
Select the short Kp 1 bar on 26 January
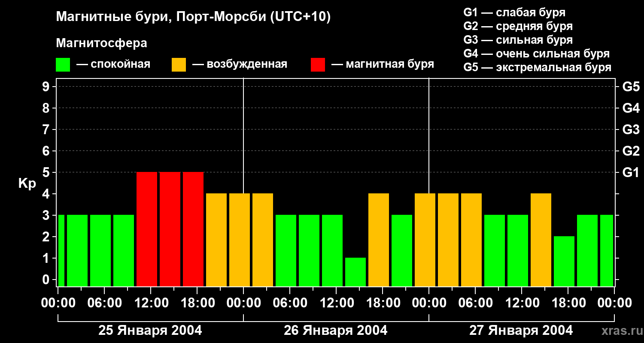point(355,272)
